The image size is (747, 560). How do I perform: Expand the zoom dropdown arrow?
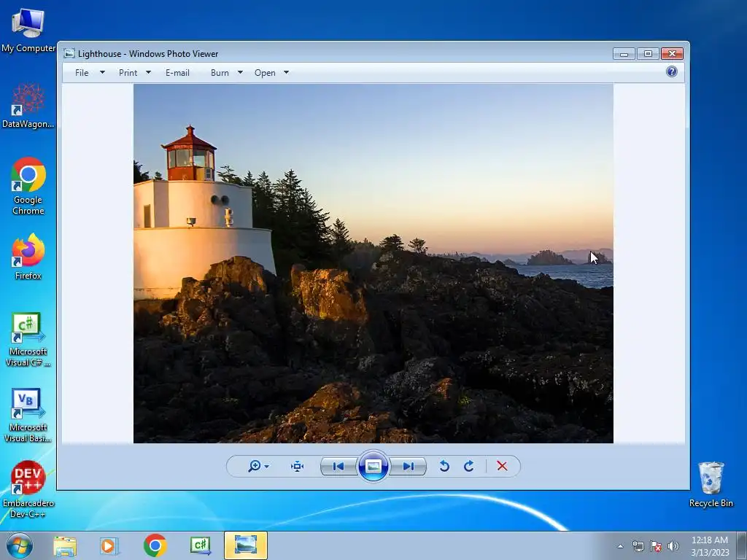coord(267,466)
